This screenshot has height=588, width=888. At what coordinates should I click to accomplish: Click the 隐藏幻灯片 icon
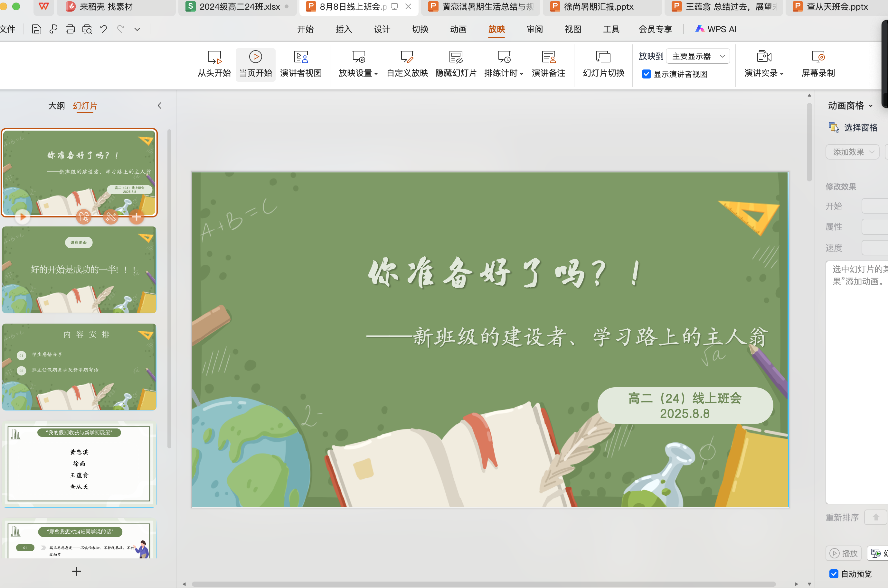[x=456, y=57]
